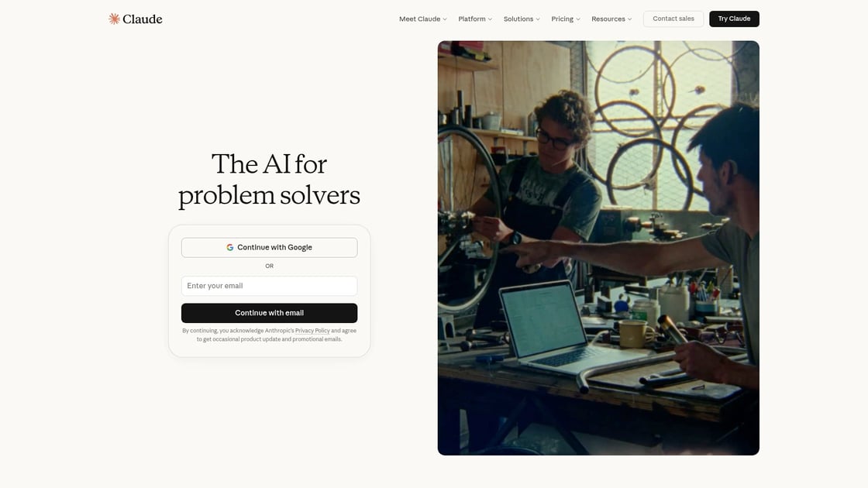Image resolution: width=868 pixels, height=488 pixels.
Task: Open the Pricing menu
Action: [x=566, y=19]
